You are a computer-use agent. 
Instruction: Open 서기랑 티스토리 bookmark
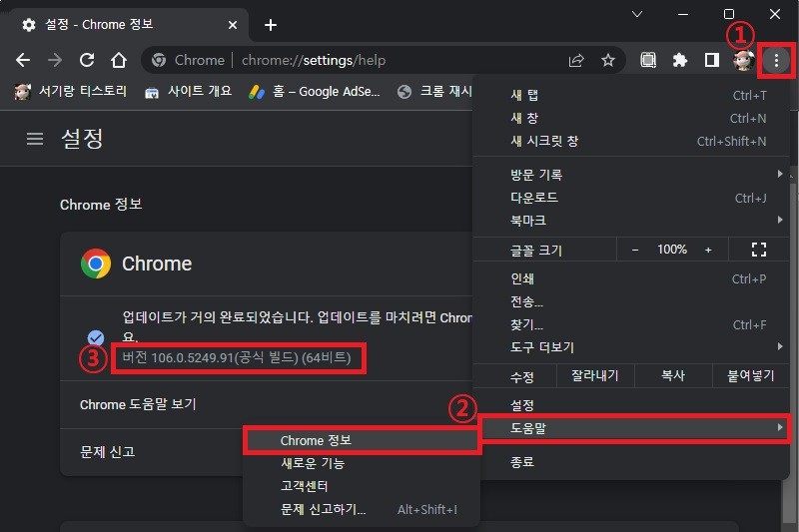(x=70, y=92)
